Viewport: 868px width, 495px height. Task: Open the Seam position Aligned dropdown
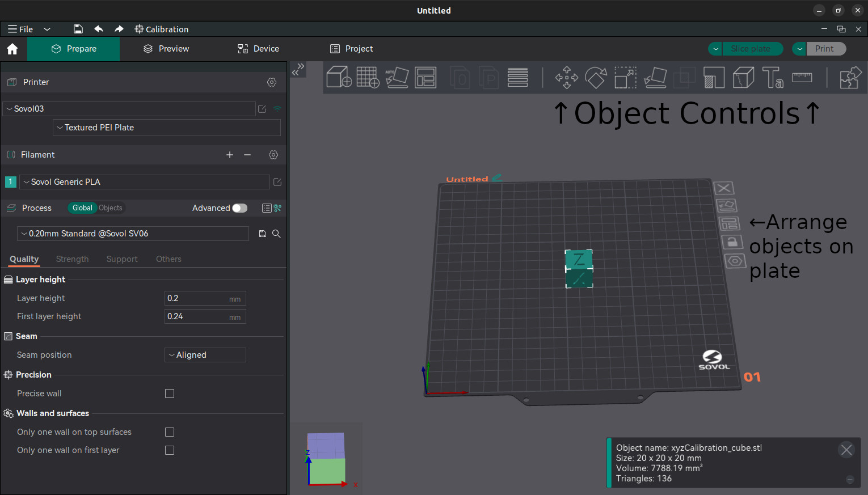205,355
